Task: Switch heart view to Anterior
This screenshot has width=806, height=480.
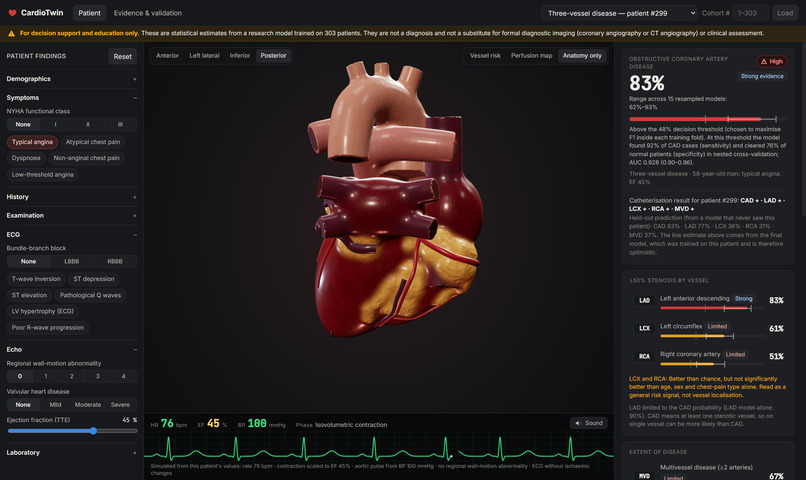Action: coord(168,56)
